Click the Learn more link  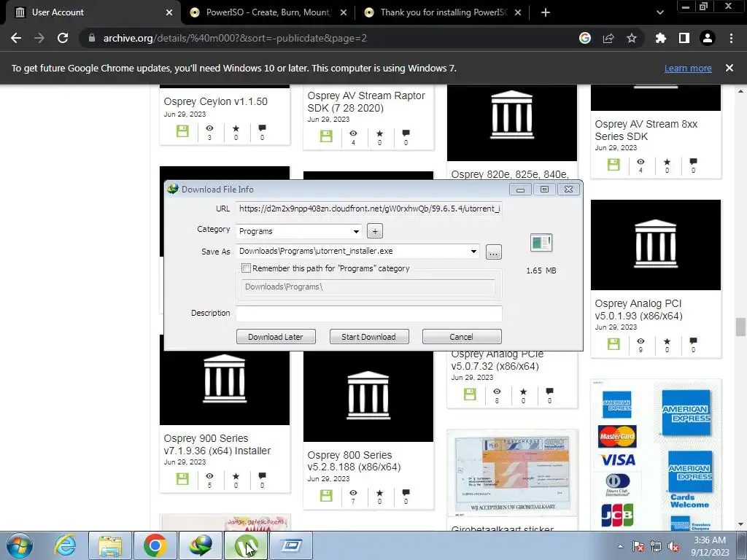coord(688,68)
